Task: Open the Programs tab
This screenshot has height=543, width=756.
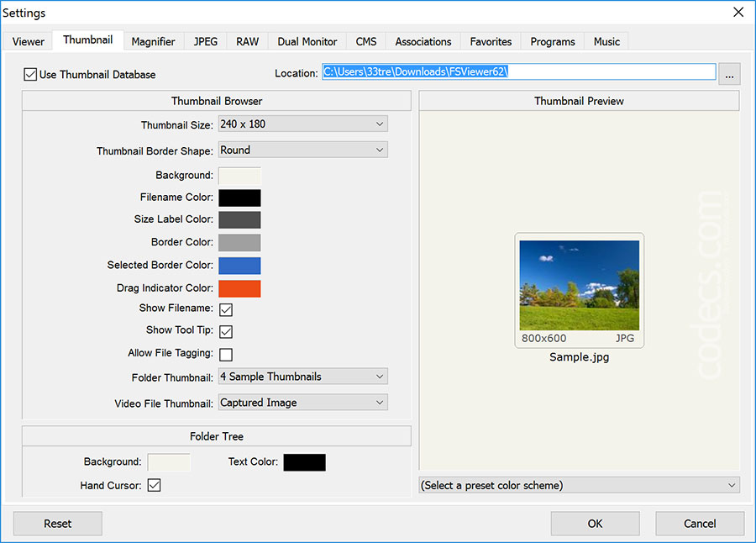Action: pos(553,41)
